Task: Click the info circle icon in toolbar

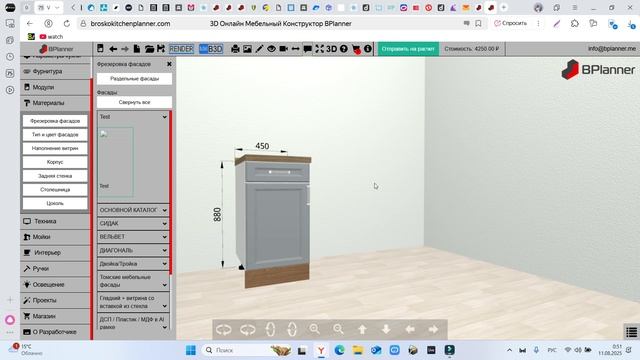Action: pos(368,49)
